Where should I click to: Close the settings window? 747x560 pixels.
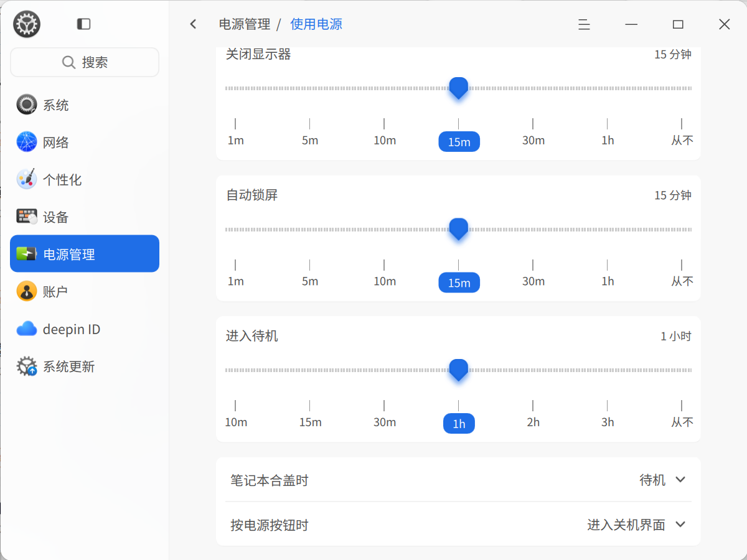click(725, 24)
